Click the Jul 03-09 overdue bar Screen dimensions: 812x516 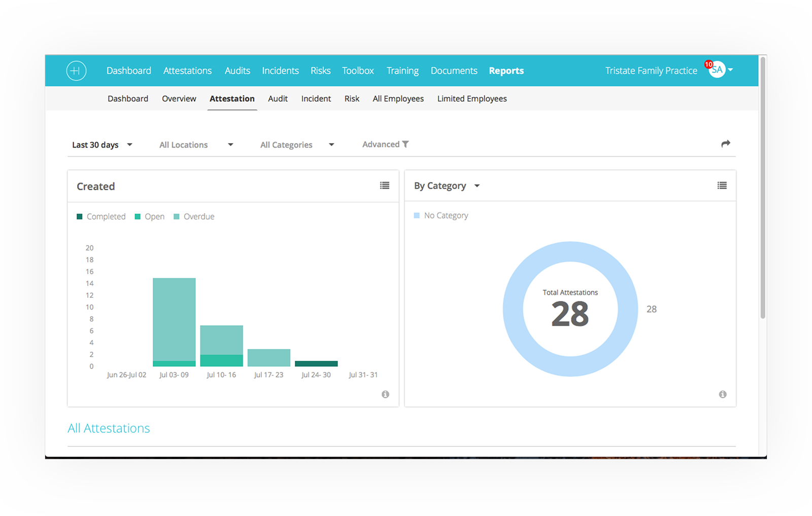pyautogui.click(x=174, y=319)
